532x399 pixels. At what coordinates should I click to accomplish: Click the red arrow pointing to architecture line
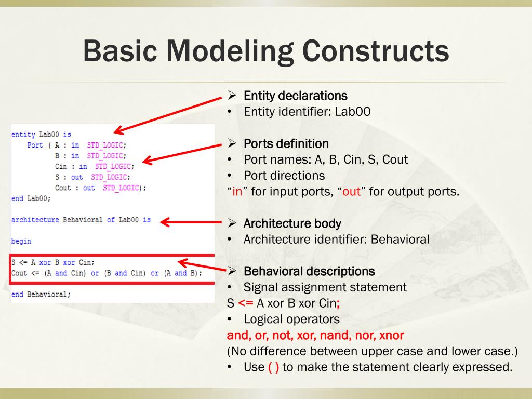[191, 222]
